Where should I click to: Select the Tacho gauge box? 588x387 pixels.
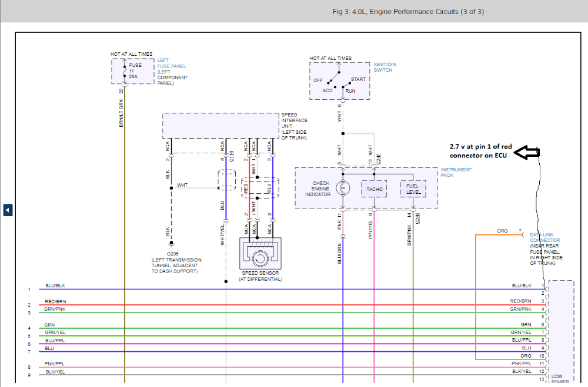[374, 189]
